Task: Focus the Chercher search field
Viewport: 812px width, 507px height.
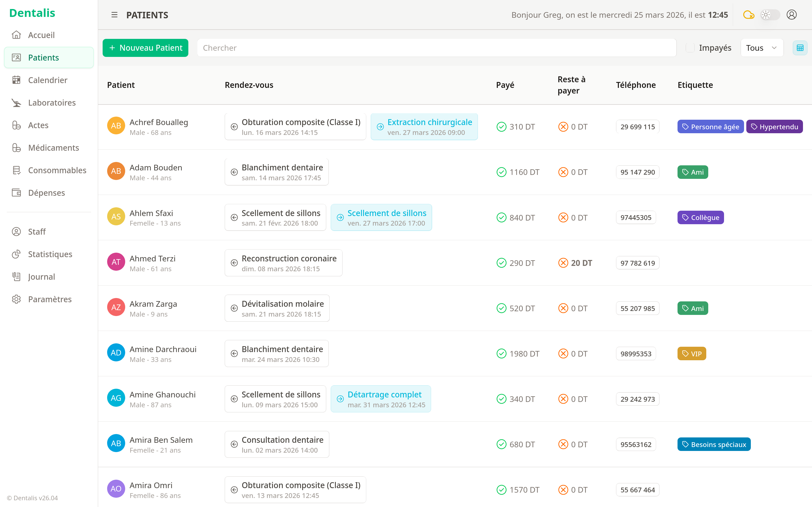Action: click(436, 48)
